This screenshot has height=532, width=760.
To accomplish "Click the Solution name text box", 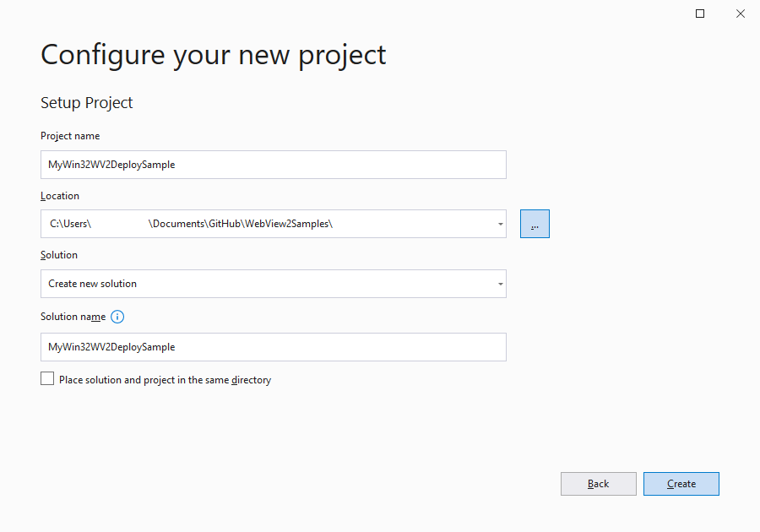I will tap(253, 346).
